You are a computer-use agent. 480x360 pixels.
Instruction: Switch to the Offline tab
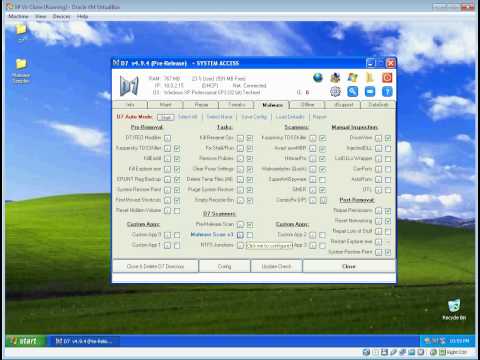coord(307,105)
